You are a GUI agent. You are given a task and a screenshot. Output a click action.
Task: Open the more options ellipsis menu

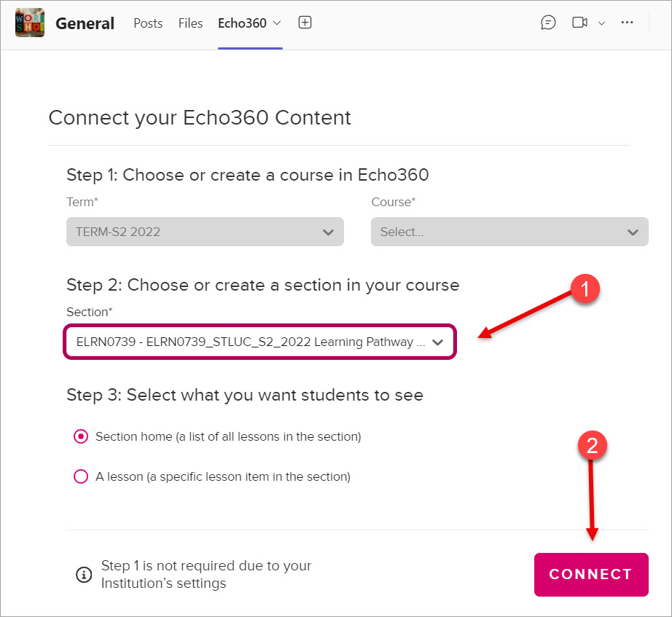(x=627, y=23)
